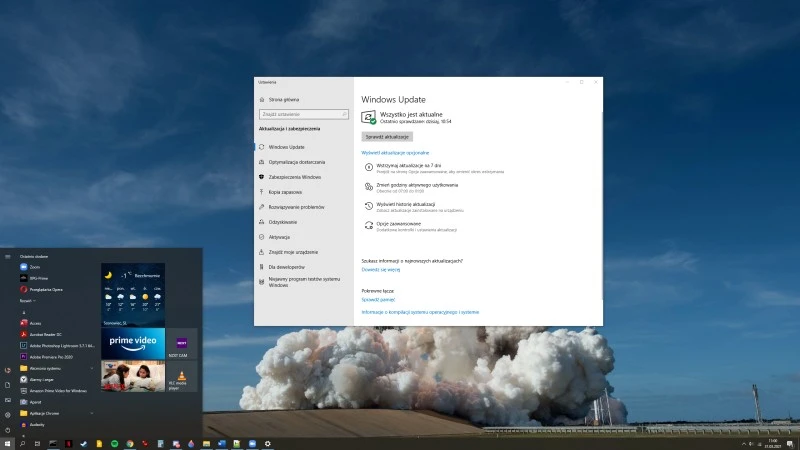Open Alarmy i zegar app
This screenshot has height=450, width=800.
(37, 379)
